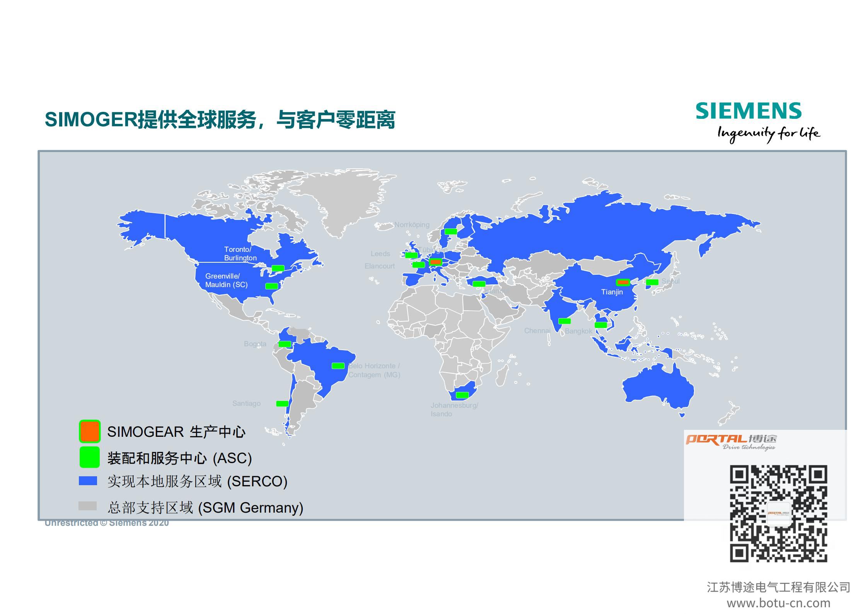Click the green marker at Seoul
Viewport: 868px width, 614px height.
652,282
